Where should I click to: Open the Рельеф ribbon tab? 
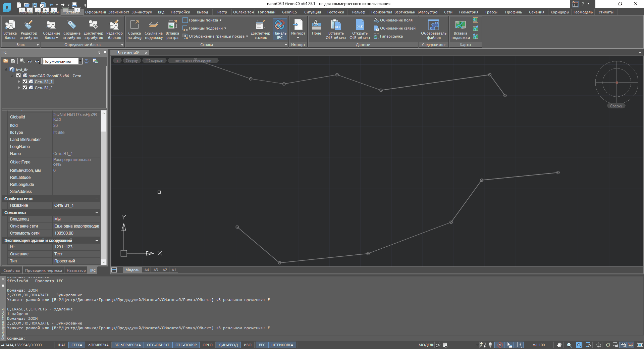pyautogui.click(x=358, y=12)
